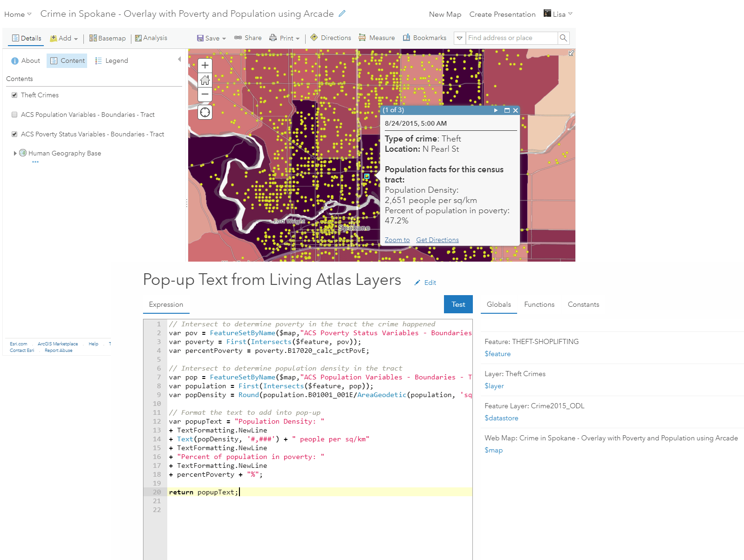Switch to the Legend tab
The height and width of the screenshot is (560, 744).
[x=112, y=61]
